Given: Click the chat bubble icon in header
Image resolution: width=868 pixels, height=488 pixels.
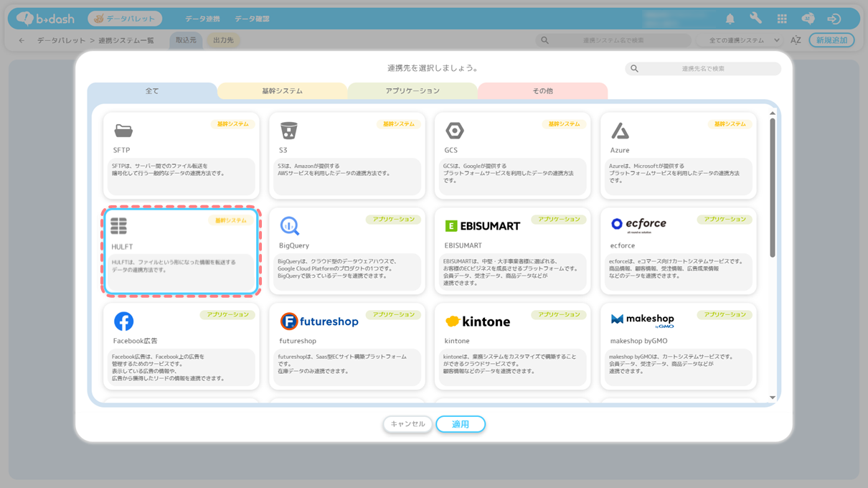Looking at the screenshot, I should 808,19.
